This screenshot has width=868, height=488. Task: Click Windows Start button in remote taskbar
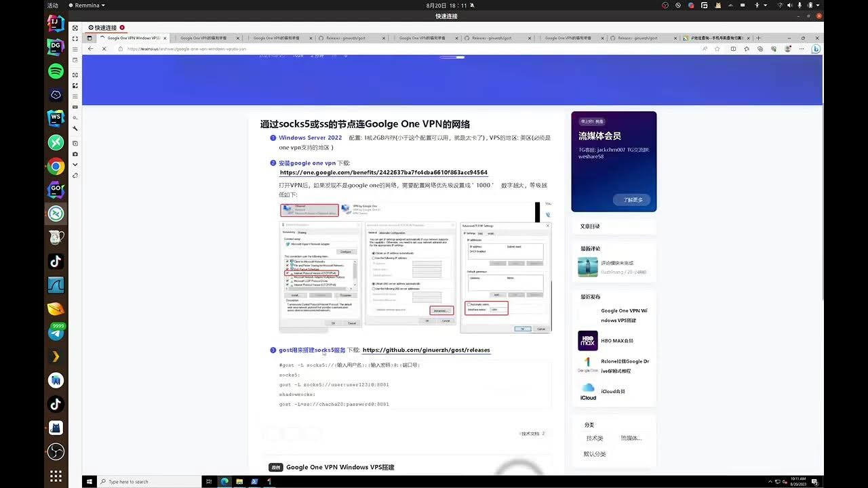[x=90, y=482]
